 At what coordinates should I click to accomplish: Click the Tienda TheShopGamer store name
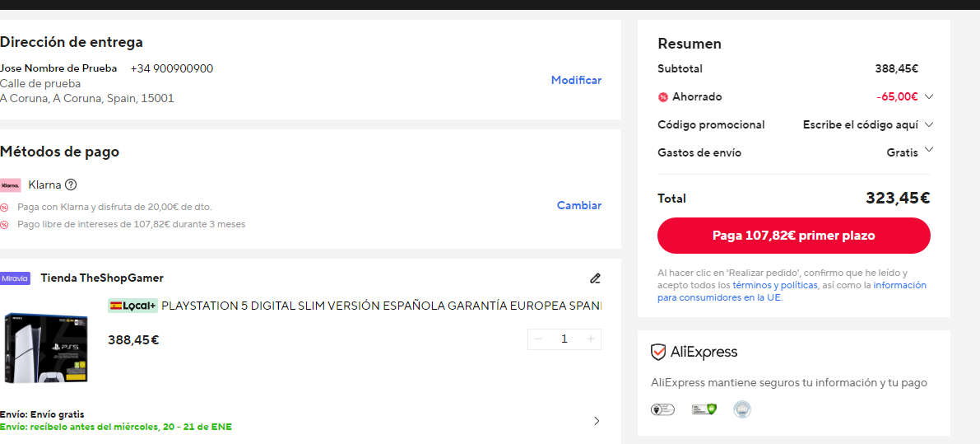point(102,278)
